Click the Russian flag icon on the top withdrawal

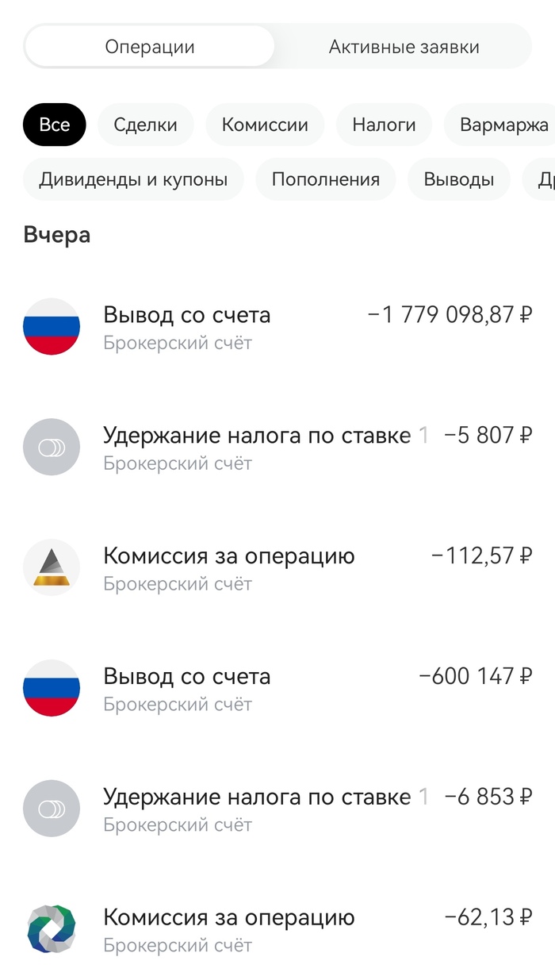pyautogui.click(x=52, y=326)
